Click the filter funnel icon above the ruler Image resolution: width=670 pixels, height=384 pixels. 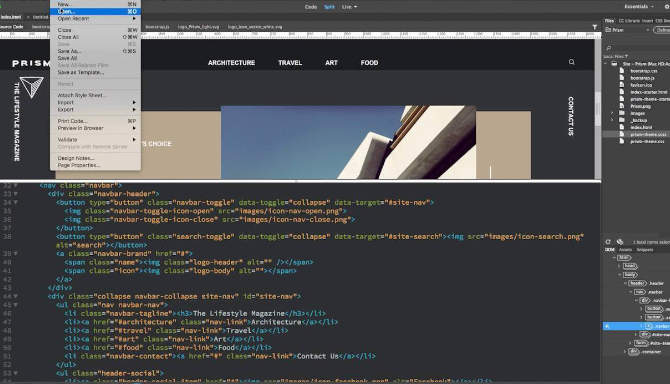pyautogui.click(x=594, y=27)
